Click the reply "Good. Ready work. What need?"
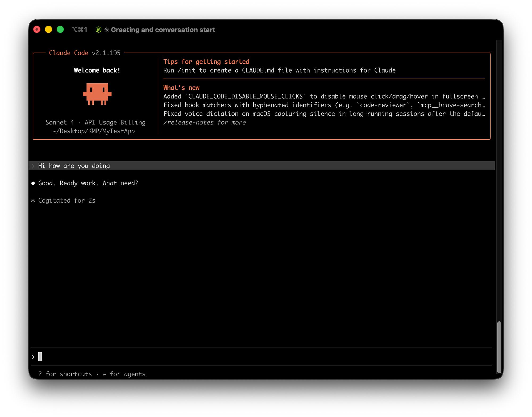532x417 pixels. coord(88,183)
